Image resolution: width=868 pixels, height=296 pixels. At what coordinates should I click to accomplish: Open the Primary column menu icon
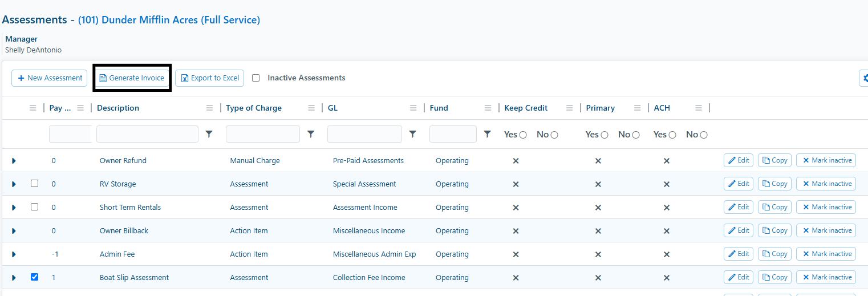pos(637,108)
